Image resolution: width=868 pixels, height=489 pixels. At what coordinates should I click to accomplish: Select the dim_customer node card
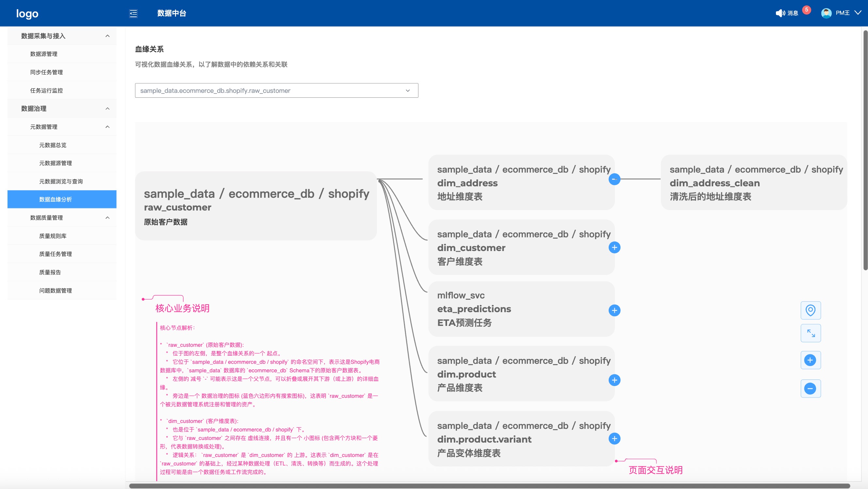522,247
